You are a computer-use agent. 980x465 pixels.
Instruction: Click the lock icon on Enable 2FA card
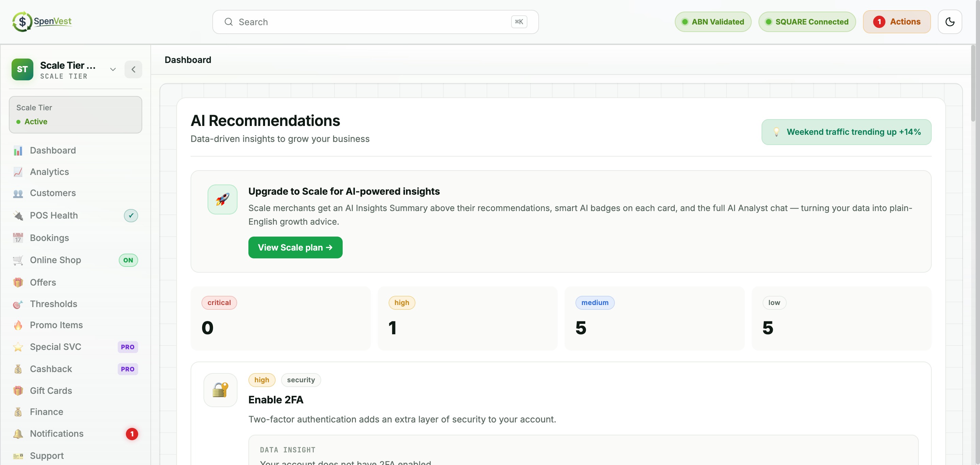click(x=220, y=390)
